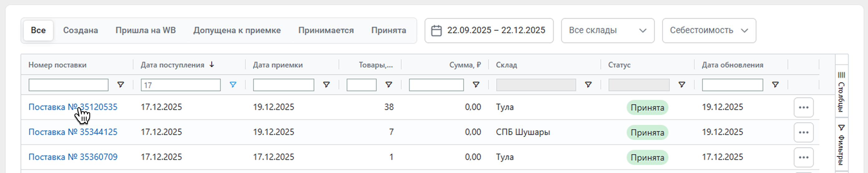Expand the Себестоимость dropdown
Screen dimensions: 868x173
[x=709, y=30]
